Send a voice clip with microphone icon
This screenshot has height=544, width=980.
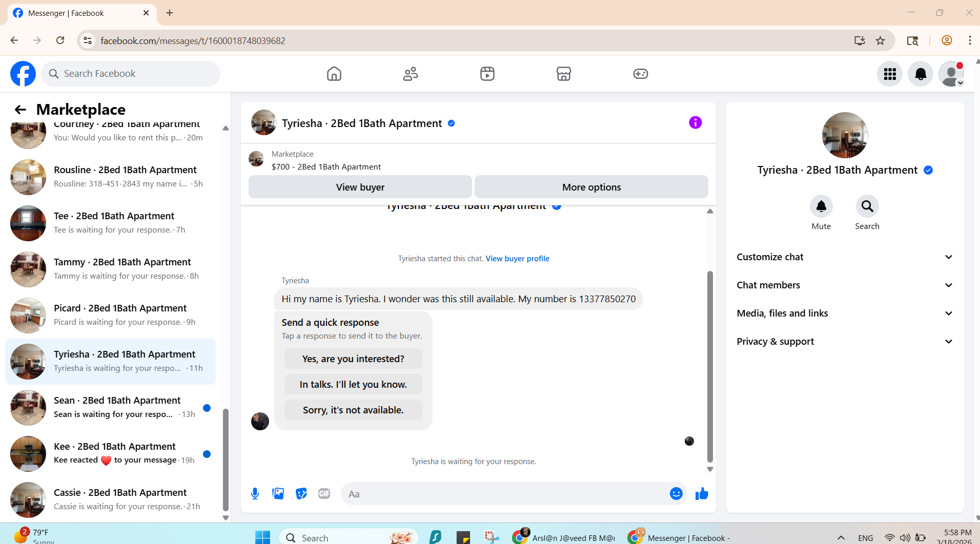point(255,494)
